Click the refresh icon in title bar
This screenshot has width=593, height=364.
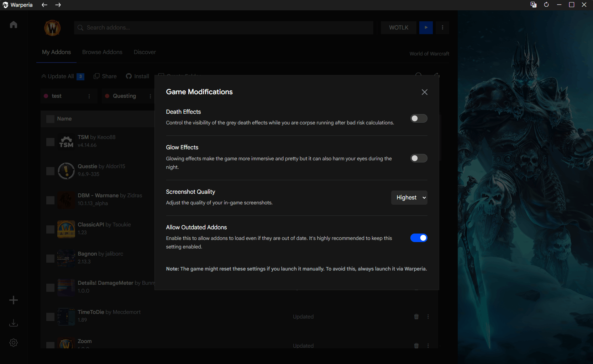pyautogui.click(x=546, y=5)
